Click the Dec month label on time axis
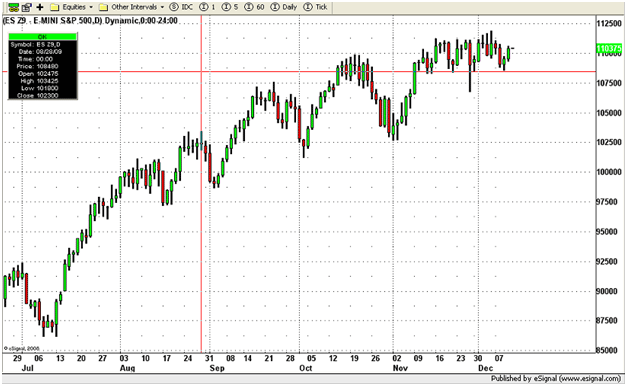The image size is (627, 386). point(485,368)
